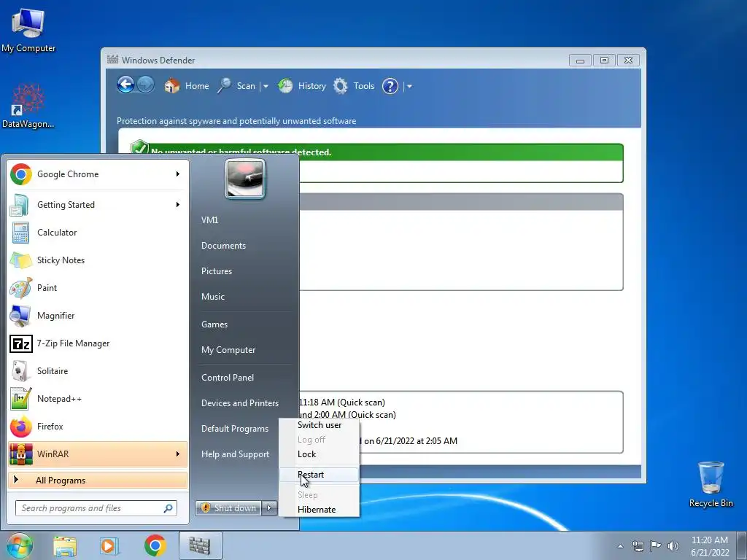This screenshot has height=560, width=747.
Task: Expand Google Chrome jump list arrow
Action: tap(178, 174)
